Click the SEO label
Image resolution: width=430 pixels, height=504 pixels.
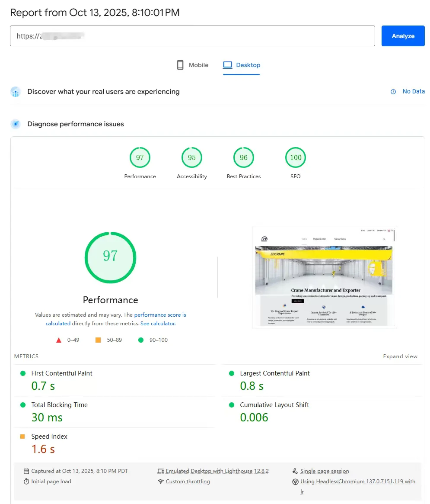point(296,177)
